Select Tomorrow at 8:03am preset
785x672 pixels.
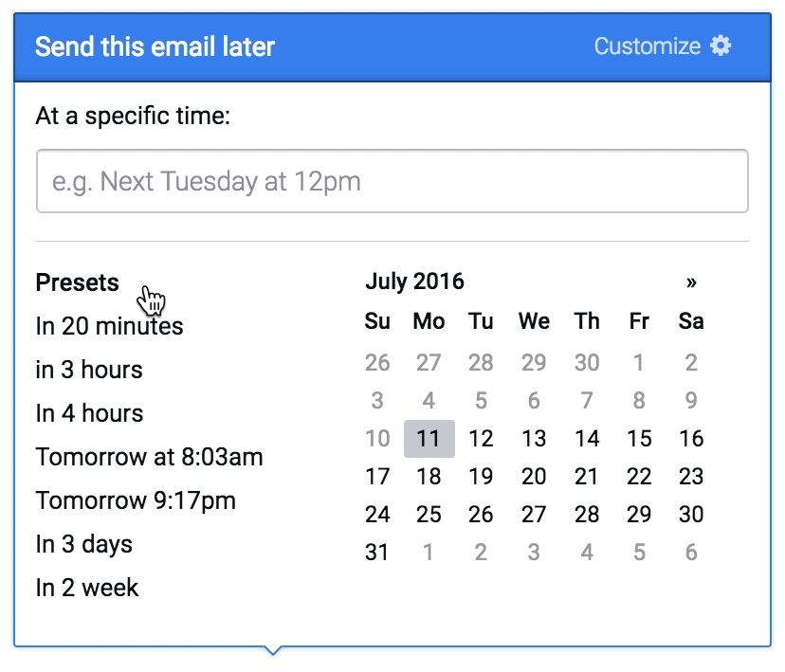click(x=149, y=456)
